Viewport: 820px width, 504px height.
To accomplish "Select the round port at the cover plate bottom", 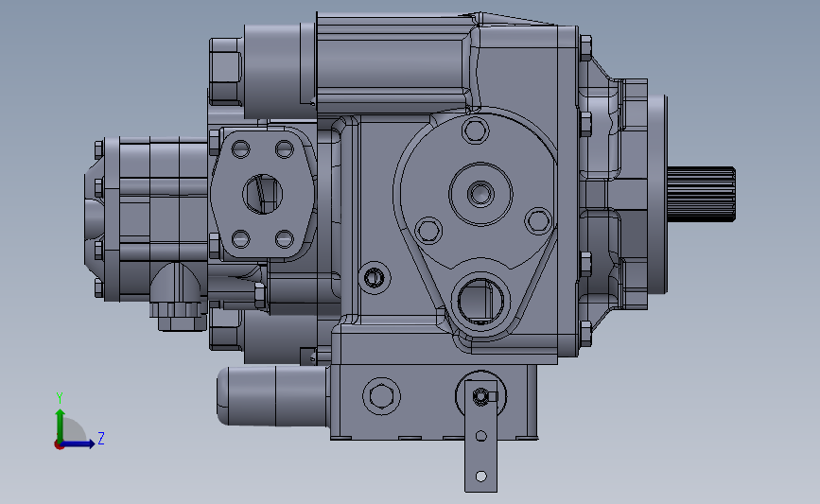I will coord(480,303).
